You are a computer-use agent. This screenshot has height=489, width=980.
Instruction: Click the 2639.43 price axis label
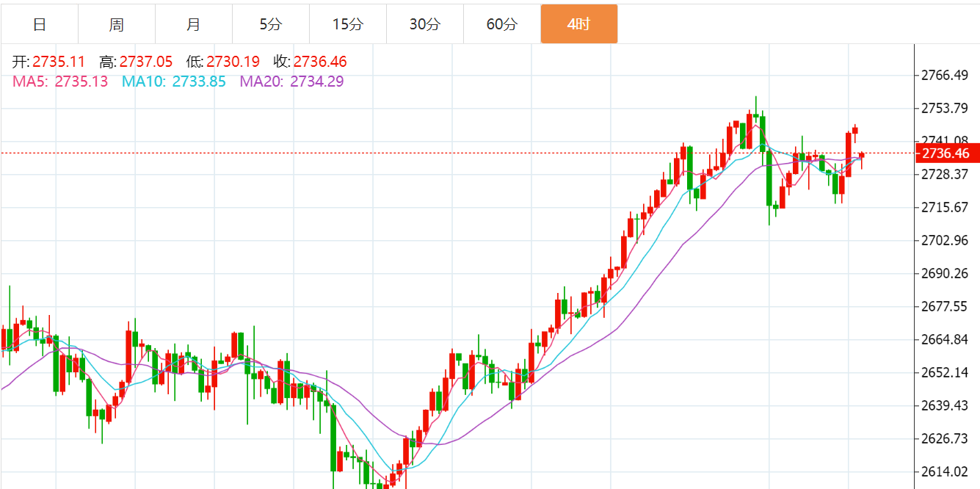pyautogui.click(x=945, y=405)
